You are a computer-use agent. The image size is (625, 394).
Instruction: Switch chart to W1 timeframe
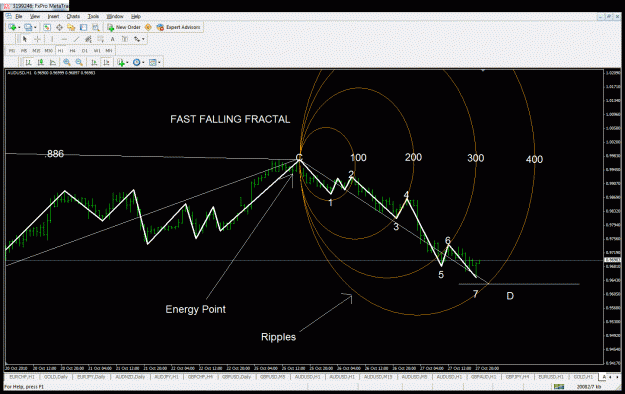tap(97, 51)
